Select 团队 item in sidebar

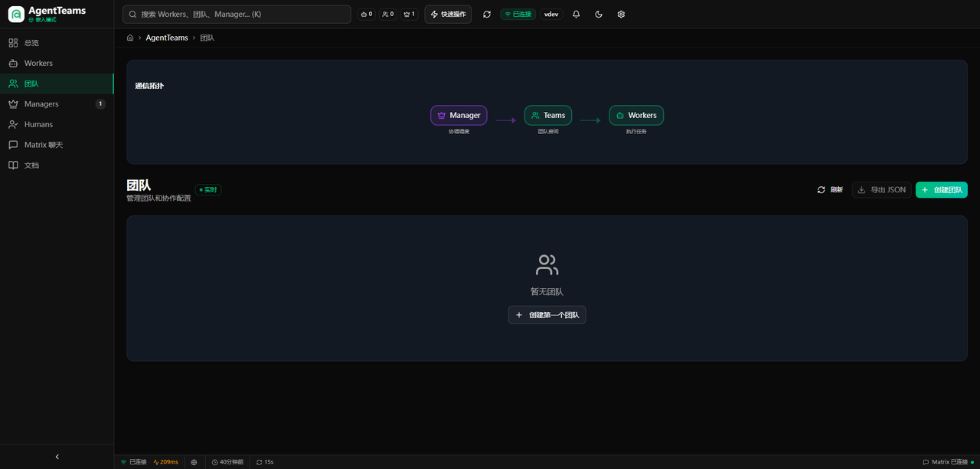(x=57, y=84)
